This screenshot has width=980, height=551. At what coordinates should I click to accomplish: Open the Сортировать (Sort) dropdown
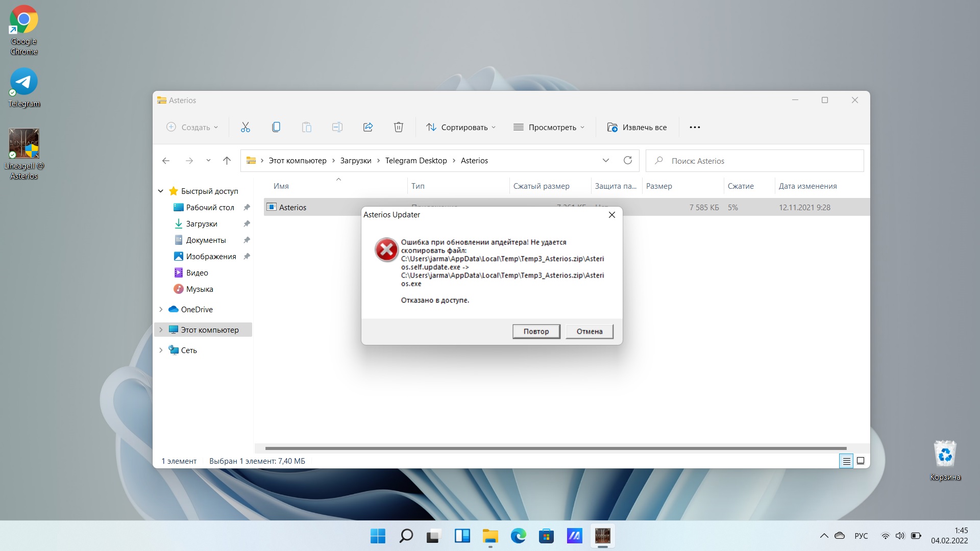[x=461, y=127]
